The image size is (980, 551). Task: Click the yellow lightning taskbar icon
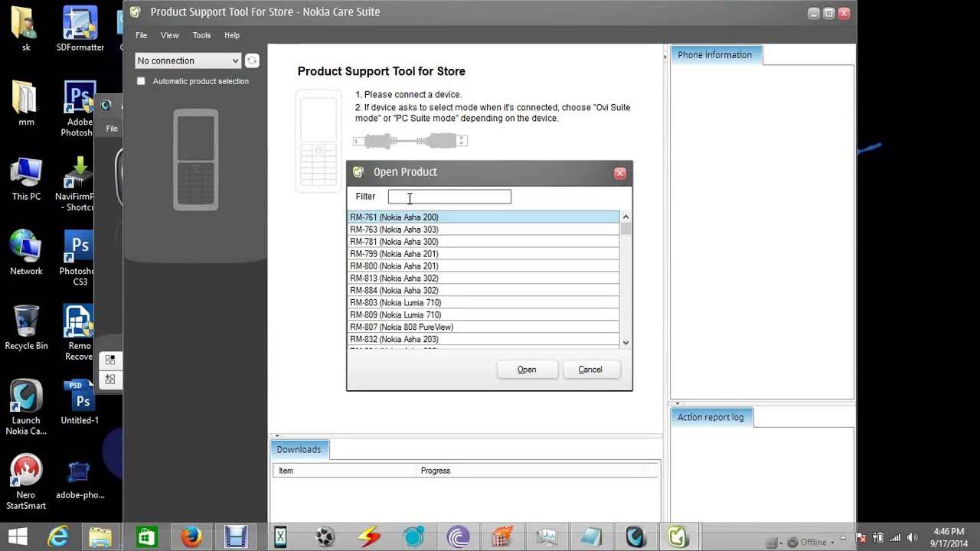click(369, 537)
